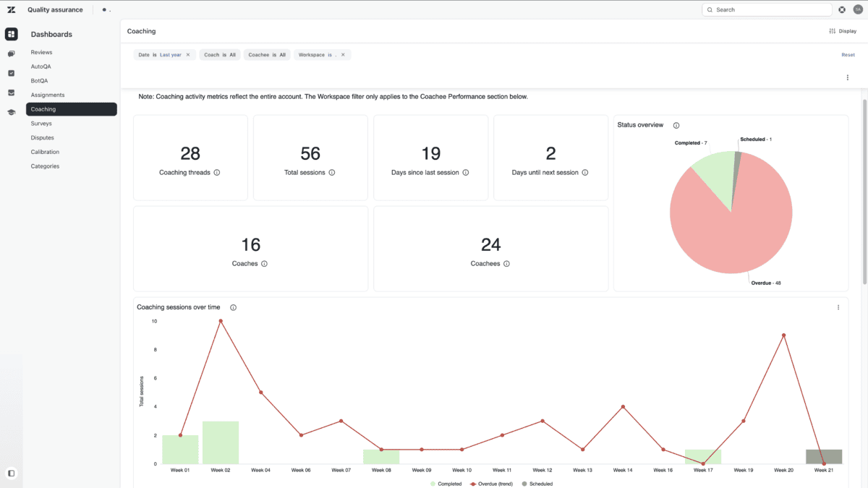This screenshot has width=868, height=488.
Task: Go to the Reviews dashboard
Action: pyautogui.click(x=41, y=53)
